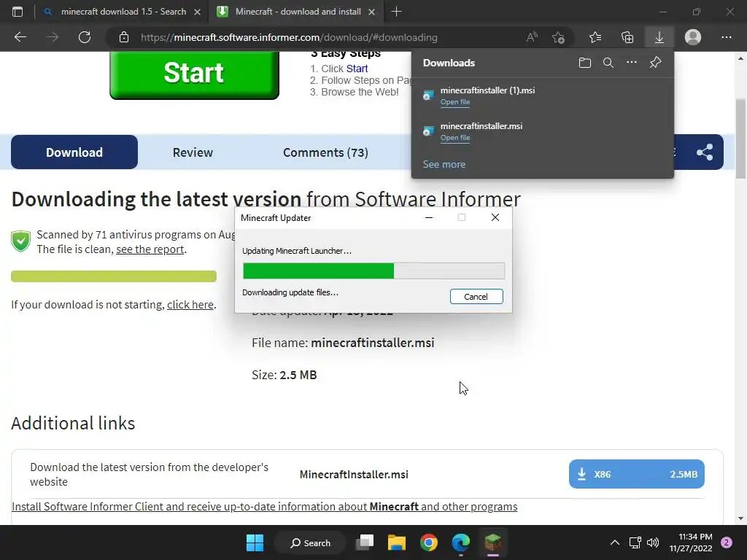Screen dimensions: 747x560
Task: Click the page download progress bar
Action: point(114,276)
